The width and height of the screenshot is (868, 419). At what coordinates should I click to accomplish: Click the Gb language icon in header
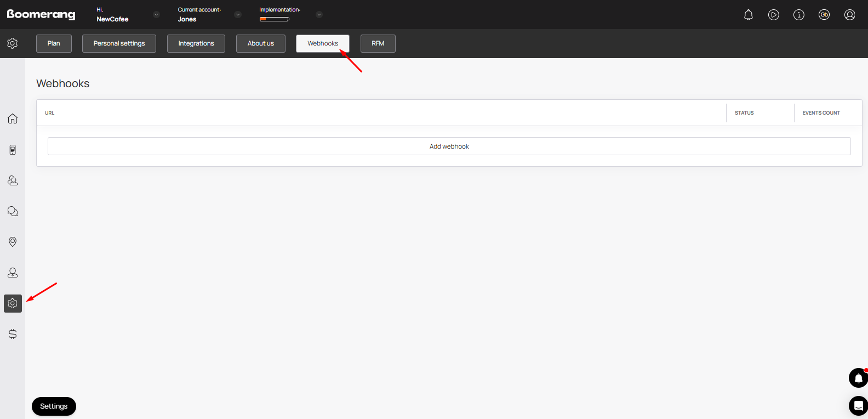[824, 15]
